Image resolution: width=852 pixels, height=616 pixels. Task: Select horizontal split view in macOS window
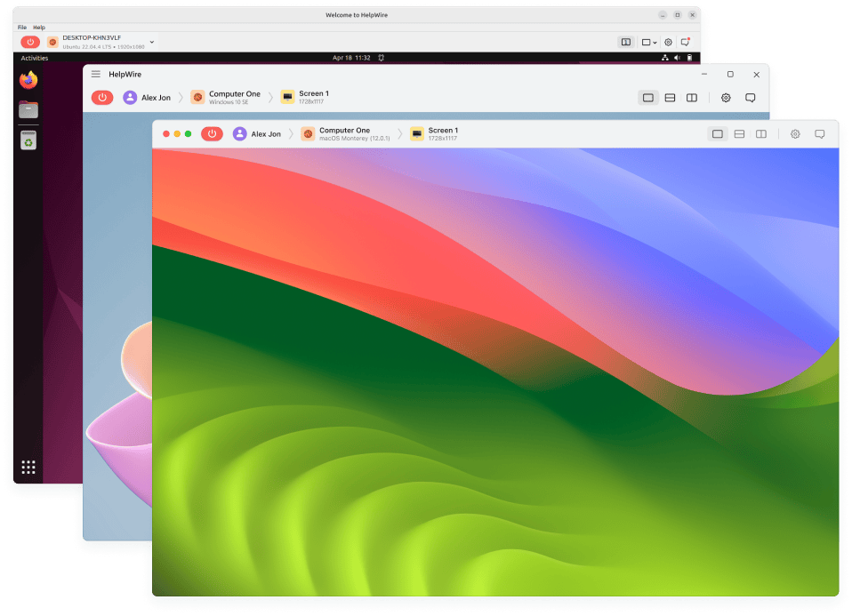[739, 133]
